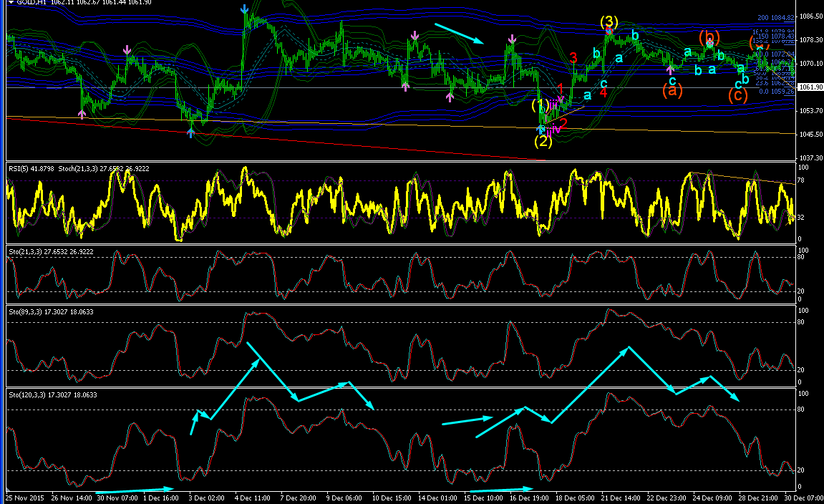Click the 10 Dec 15:00 time label
Viewport: 824px width, 504px height.
click(392, 498)
